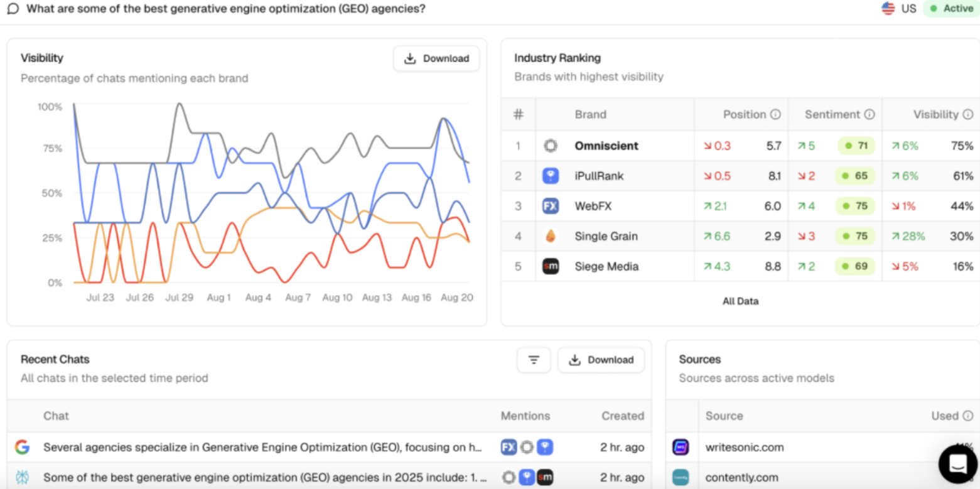Click Siege Media mention icon in second chat row

click(x=545, y=478)
